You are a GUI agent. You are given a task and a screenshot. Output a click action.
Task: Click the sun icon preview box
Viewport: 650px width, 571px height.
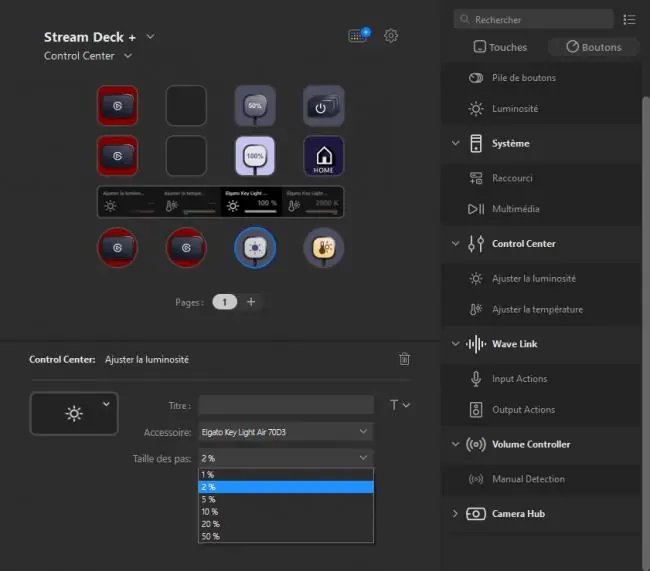pyautogui.click(x=74, y=413)
